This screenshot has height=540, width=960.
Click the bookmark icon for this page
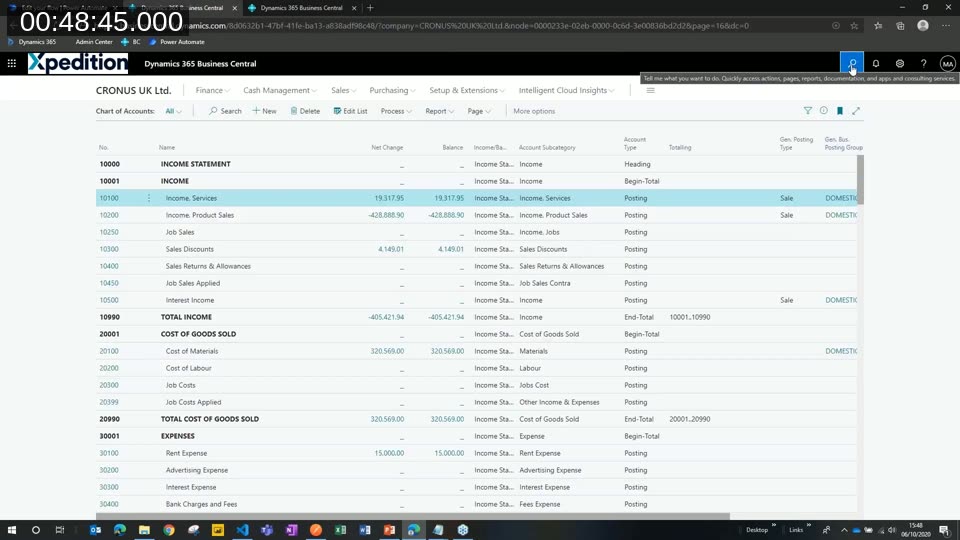coord(840,111)
